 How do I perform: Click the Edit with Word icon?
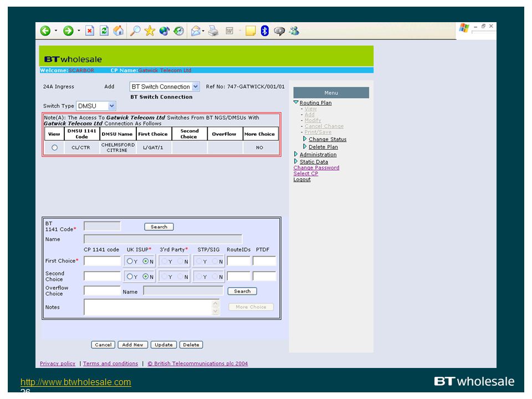pyautogui.click(x=229, y=31)
